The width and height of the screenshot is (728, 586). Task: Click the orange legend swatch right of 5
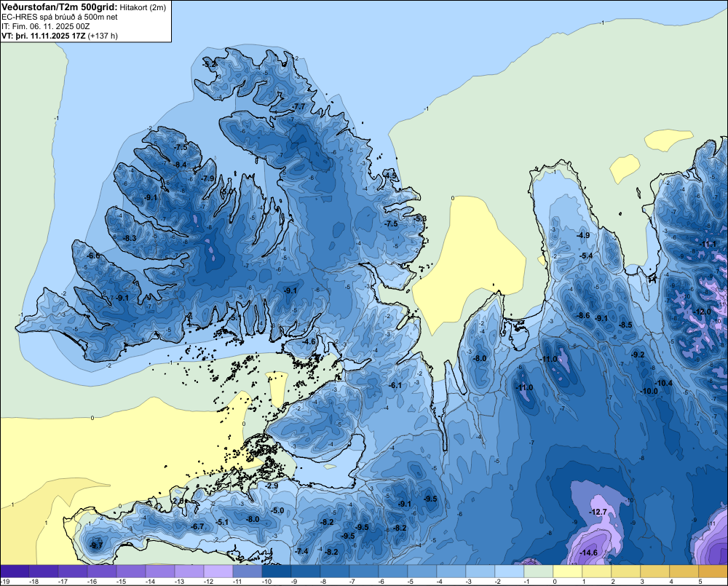click(713, 571)
